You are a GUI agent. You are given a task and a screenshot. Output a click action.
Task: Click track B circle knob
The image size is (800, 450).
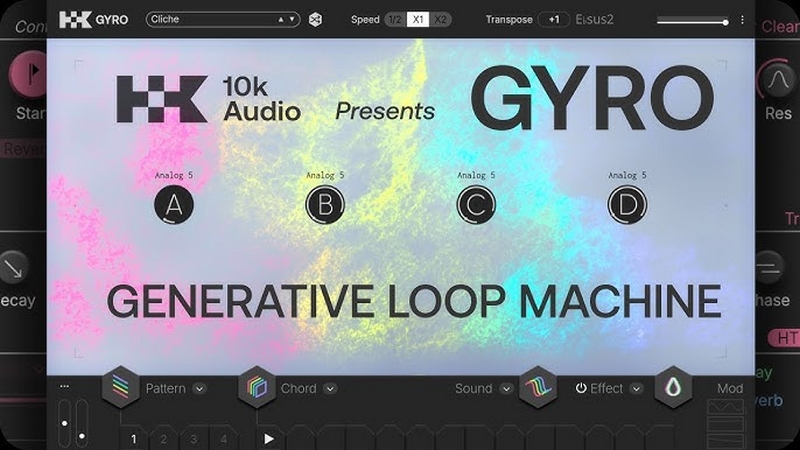pyautogui.click(x=325, y=205)
